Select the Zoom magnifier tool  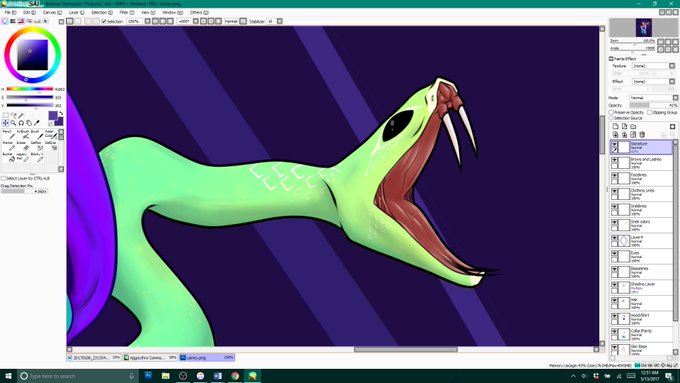(x=13, y=123)
